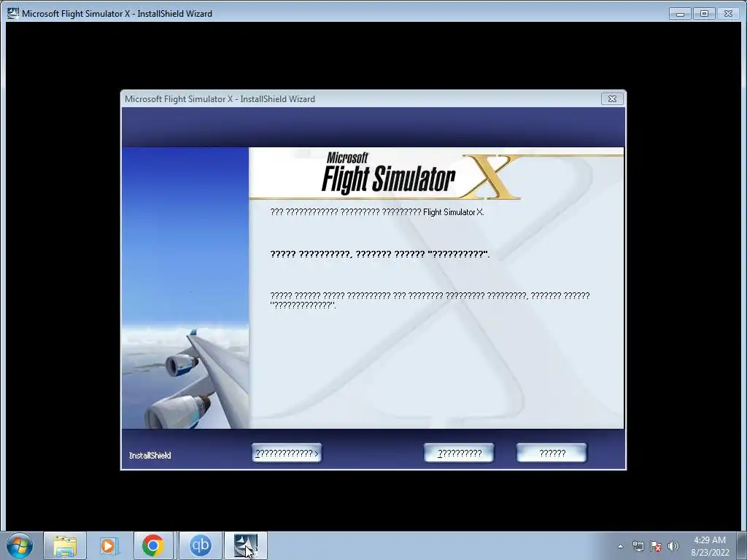Open qBittorrent from the taskbar
Screen dimensions: 747x560
coord(200,545)
